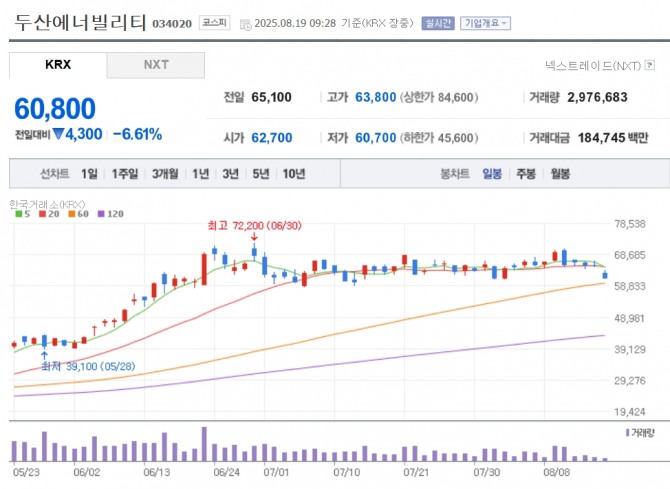Click the 08/08 date label on the axis
Viewport: 670px width, 489px height.
(x=556, y=472)
